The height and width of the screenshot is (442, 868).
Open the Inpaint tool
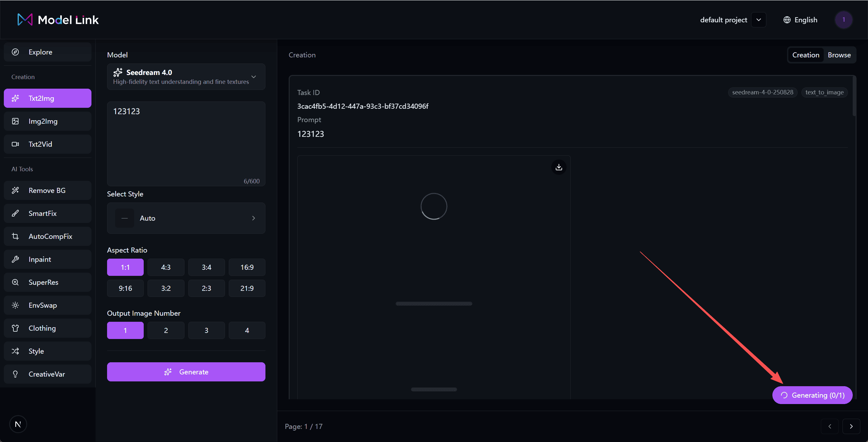[x=47, y=259]
